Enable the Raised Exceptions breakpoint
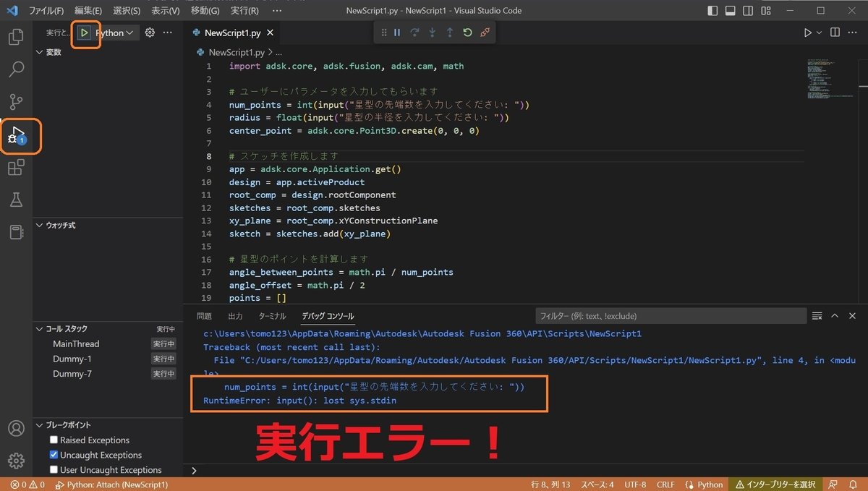 pyautogui.click(x=54, y=440)
